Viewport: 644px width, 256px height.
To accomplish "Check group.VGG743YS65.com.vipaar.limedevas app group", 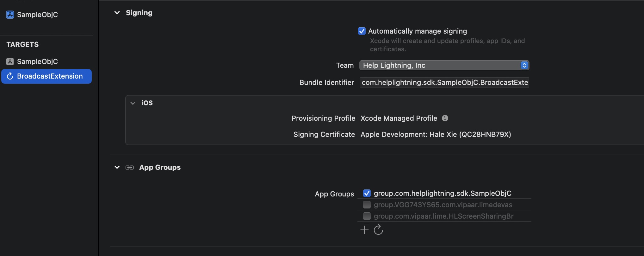I will click(x=367, y=205).
